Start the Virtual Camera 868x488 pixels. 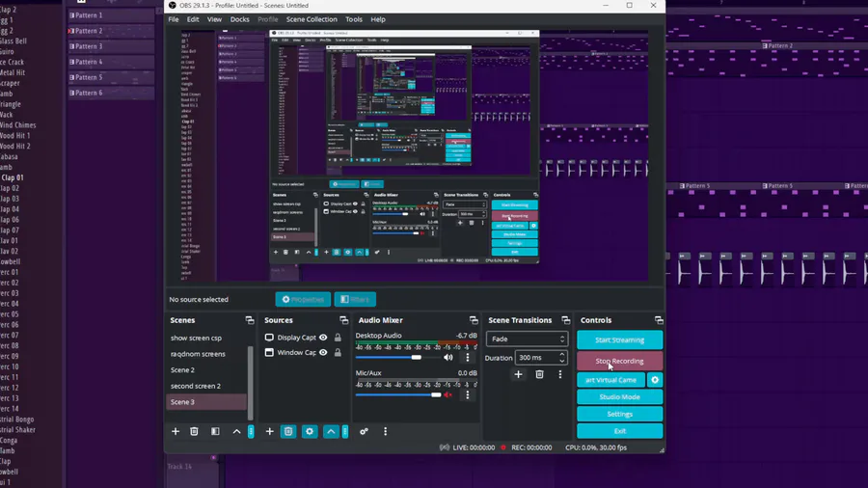611,380
